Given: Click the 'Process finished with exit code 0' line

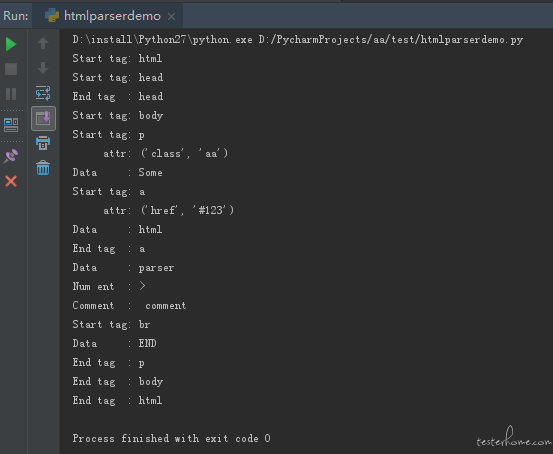Looking at the screenshot, I should (171, 438).
